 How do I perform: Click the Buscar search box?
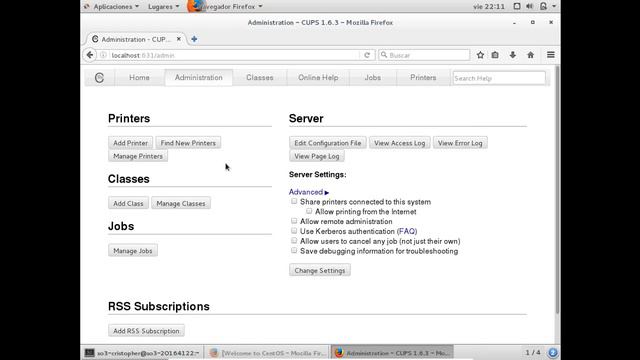[x=424, y=55]
